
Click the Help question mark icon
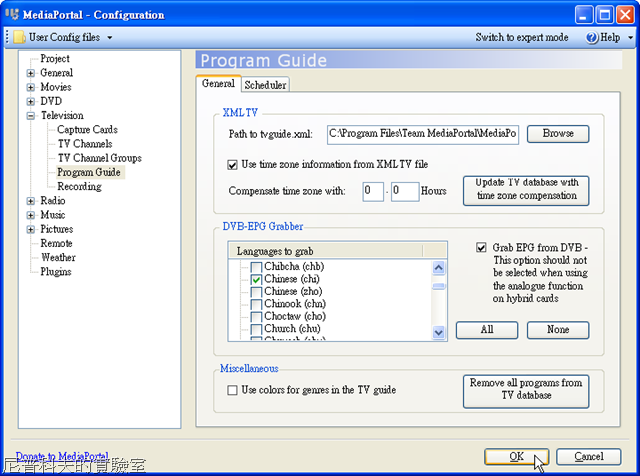tap(591, 38)
